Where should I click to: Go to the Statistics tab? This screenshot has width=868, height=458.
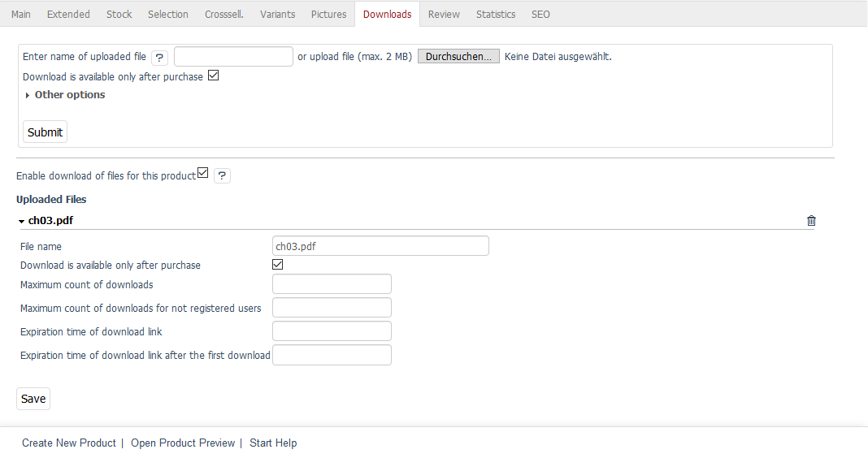(496, 14)
